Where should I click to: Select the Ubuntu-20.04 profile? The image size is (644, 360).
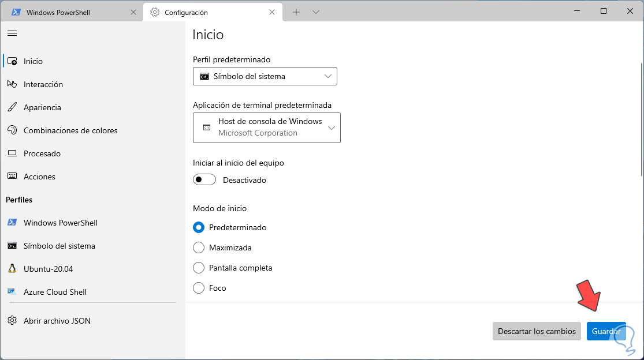48,269
